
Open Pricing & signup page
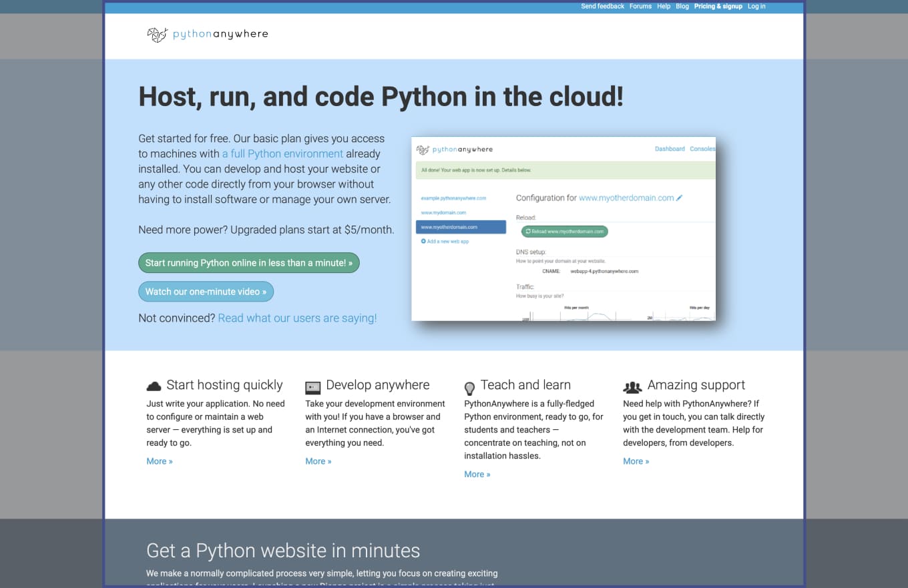718,7
